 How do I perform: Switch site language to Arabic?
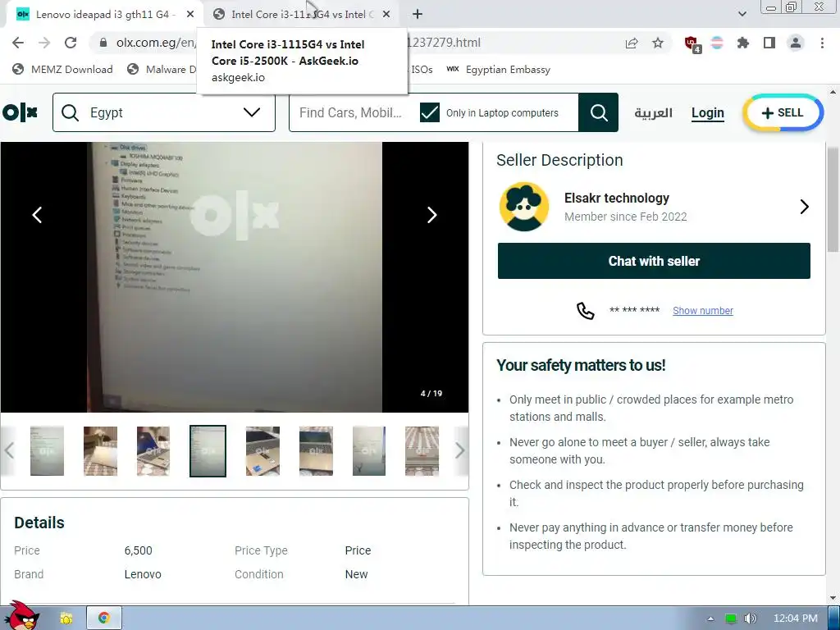pos(653,113)
